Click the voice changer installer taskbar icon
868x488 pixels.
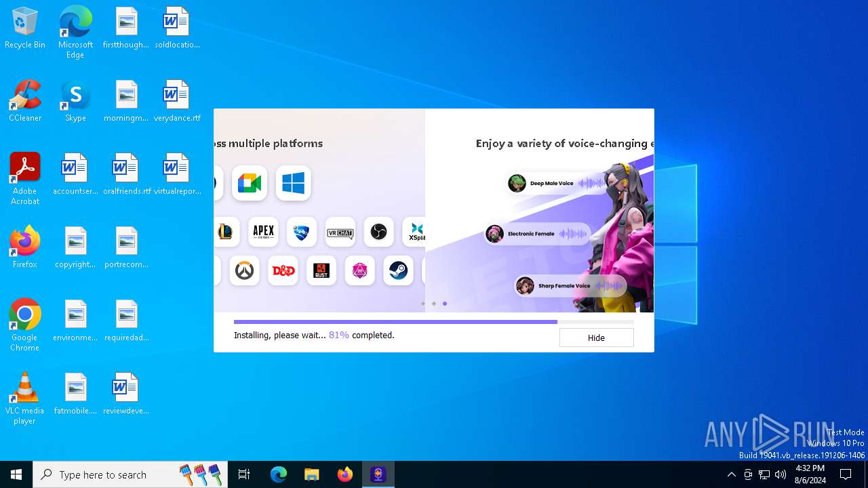378,474
